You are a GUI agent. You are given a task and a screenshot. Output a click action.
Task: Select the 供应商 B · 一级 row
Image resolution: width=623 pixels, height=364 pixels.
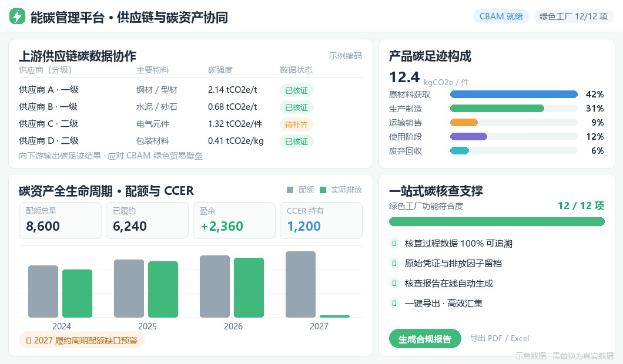(x=190, y=107)
